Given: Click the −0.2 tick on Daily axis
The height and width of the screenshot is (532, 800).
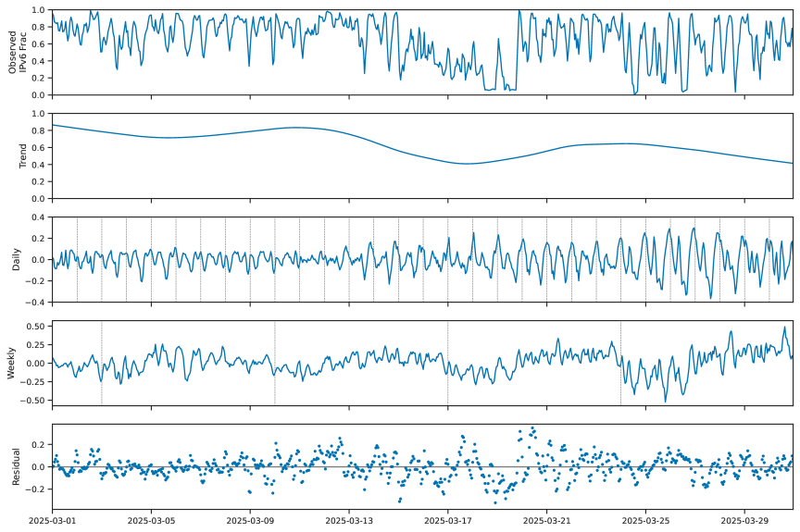Looking at the screenshot, I should tap(35, 281).
